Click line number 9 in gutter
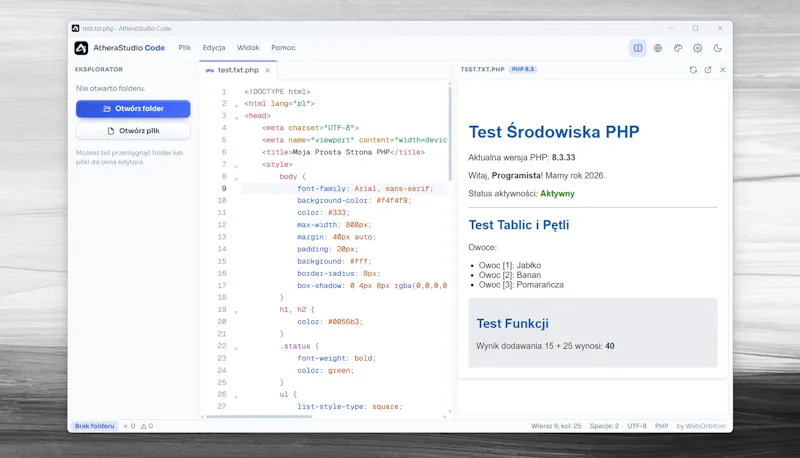 (x=223, y=188)
